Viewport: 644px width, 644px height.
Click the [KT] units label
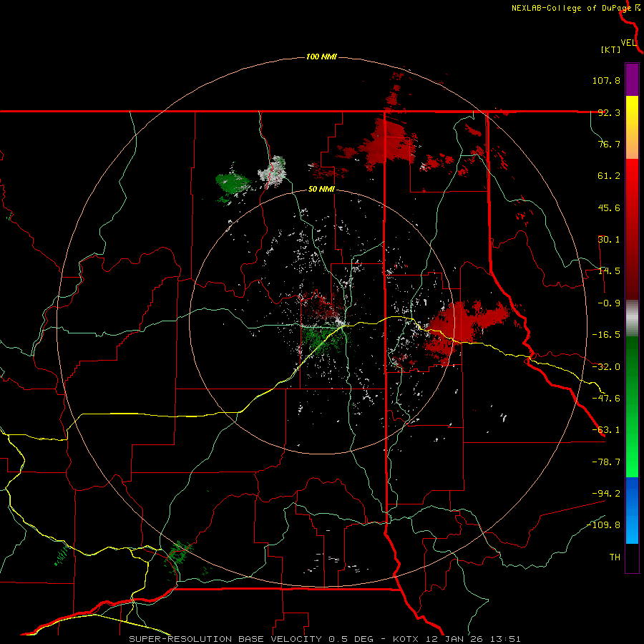pos(611,49)
